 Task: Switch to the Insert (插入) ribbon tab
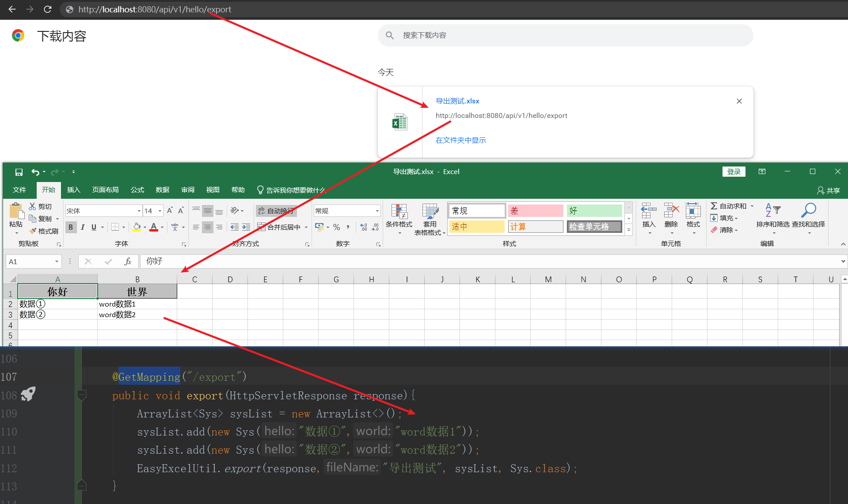pyautogui.click(x=73, y=190)
